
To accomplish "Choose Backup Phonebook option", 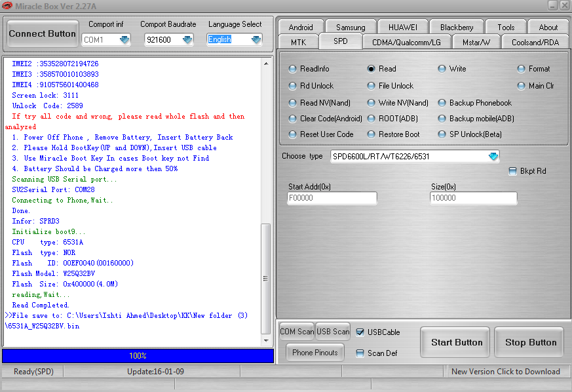I will [x=475, y=103].
